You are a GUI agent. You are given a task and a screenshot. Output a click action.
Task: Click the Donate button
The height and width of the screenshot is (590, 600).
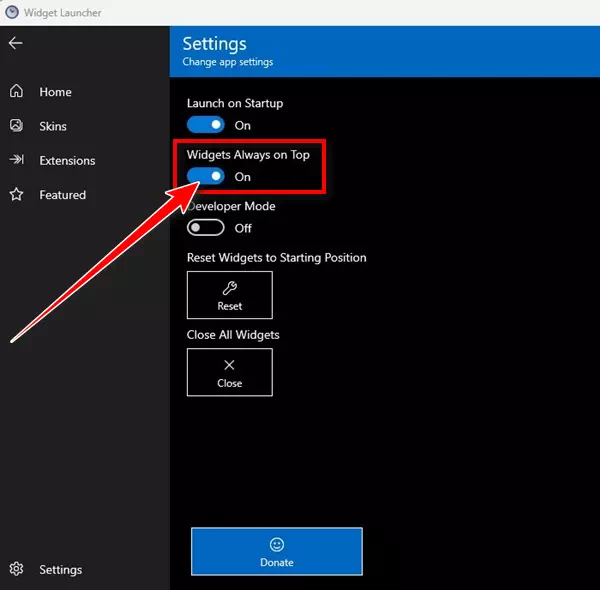point(277,551)
